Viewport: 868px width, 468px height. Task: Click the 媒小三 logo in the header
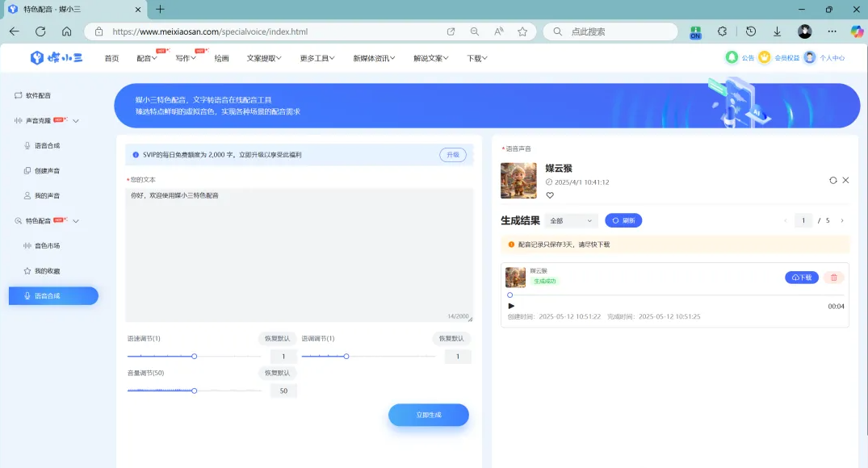pyautogui.click(x=56, y=57)
